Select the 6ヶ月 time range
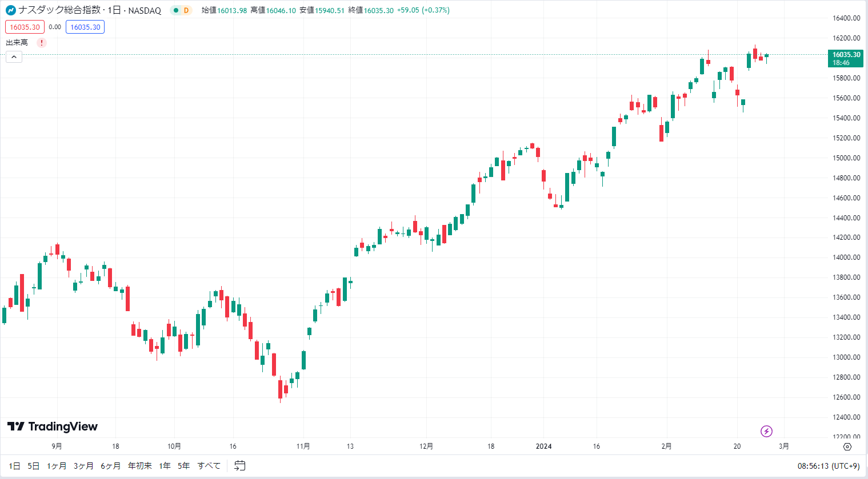This screenshot has width=868, height=479. coord(111,466)
